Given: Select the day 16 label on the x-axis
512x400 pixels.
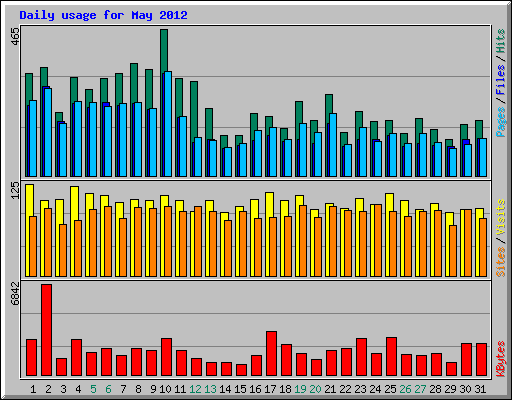Looking at the screenshot, I should coord(255,389).
